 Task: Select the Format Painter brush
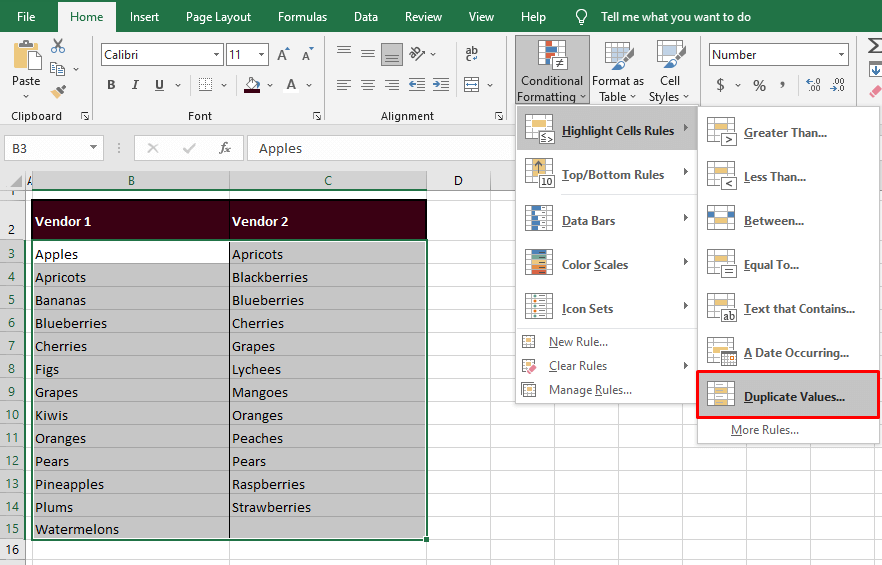[x=58, y=91]
